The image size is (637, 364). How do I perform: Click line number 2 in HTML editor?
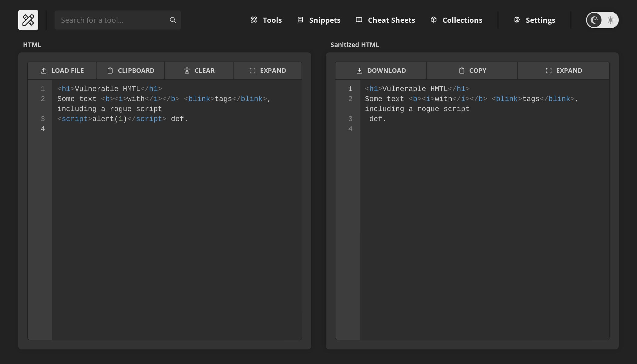click(43, 99)
